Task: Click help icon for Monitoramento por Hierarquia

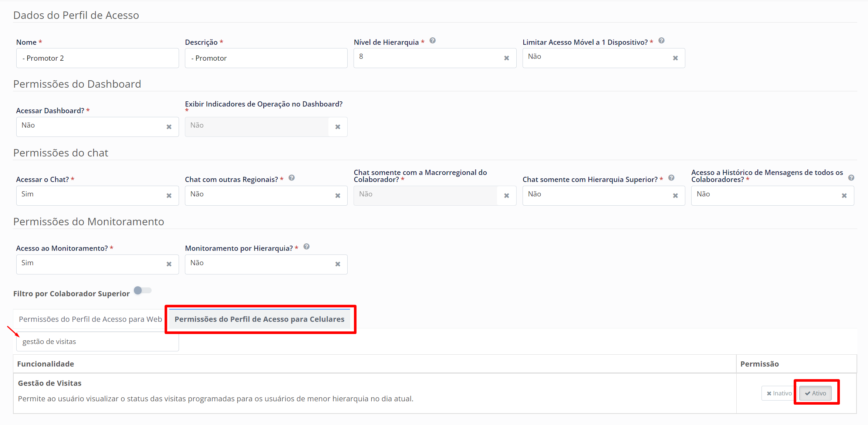Action: pos(306,247)
